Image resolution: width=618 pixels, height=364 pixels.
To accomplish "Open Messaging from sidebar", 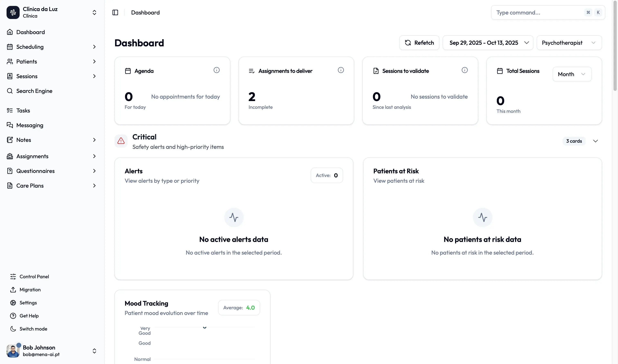I will pos(30,125).
